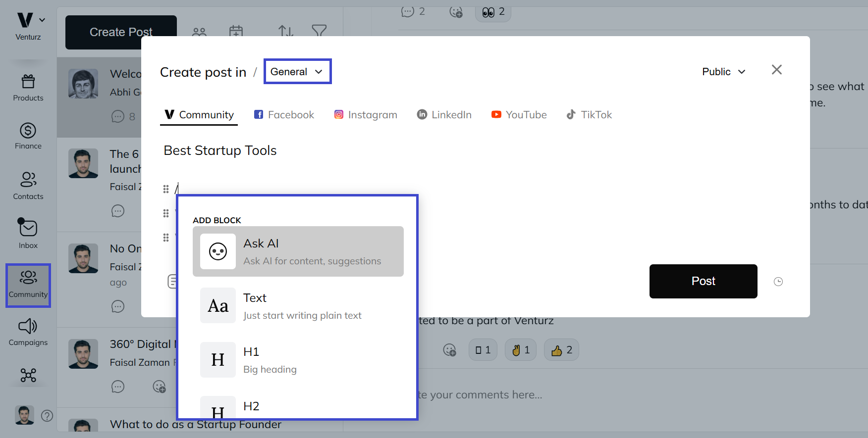
Task: Switch to the Facebook tab
Action: click(x=284, y=115)
